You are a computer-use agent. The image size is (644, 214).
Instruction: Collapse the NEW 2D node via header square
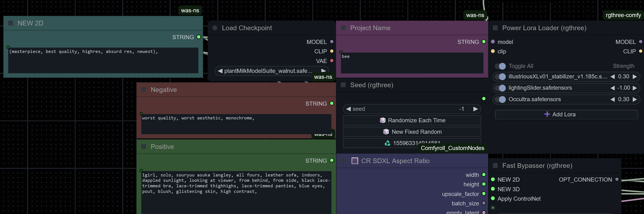(10, 23)
